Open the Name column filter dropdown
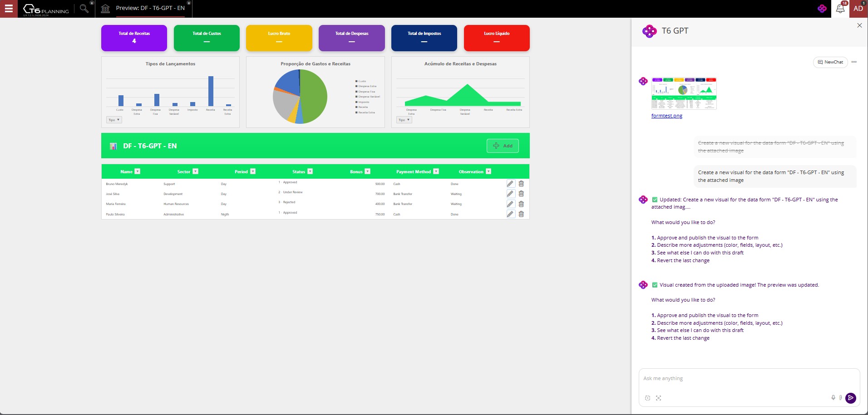This screenshot has height=415, width=868. pos(138,171)
